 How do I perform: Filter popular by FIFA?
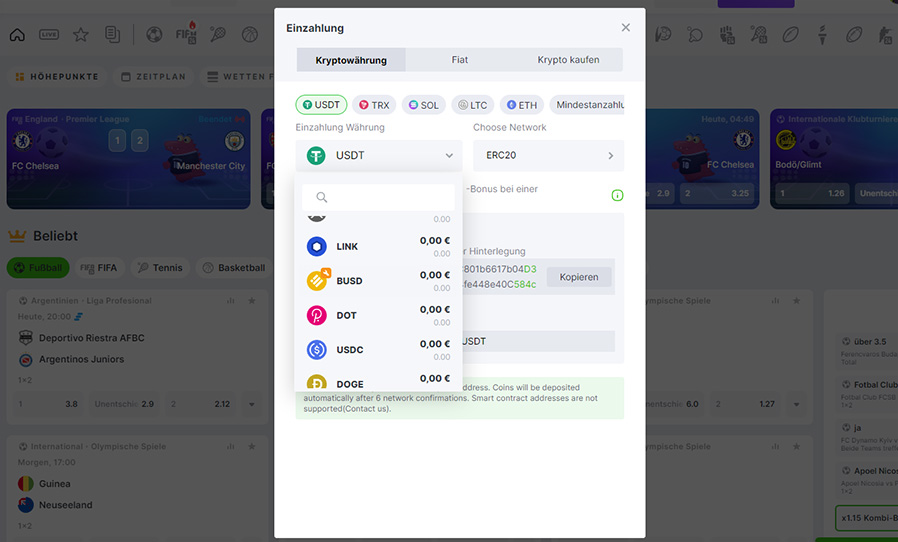[x=99, y=268]
